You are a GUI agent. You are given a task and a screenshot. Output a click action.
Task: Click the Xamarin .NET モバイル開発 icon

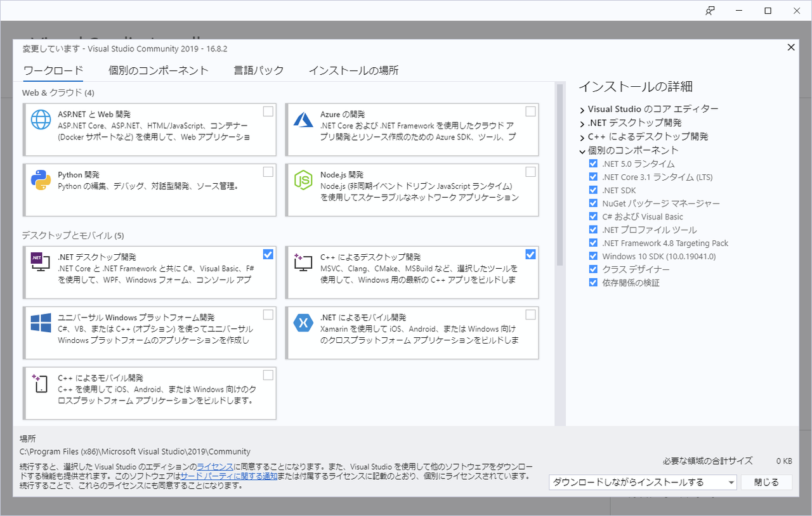303,323
